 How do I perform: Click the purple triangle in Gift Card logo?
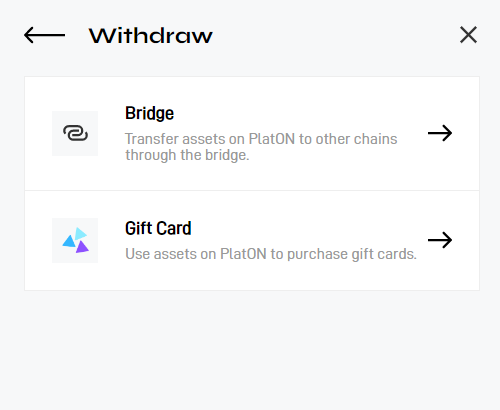point(82,247)
